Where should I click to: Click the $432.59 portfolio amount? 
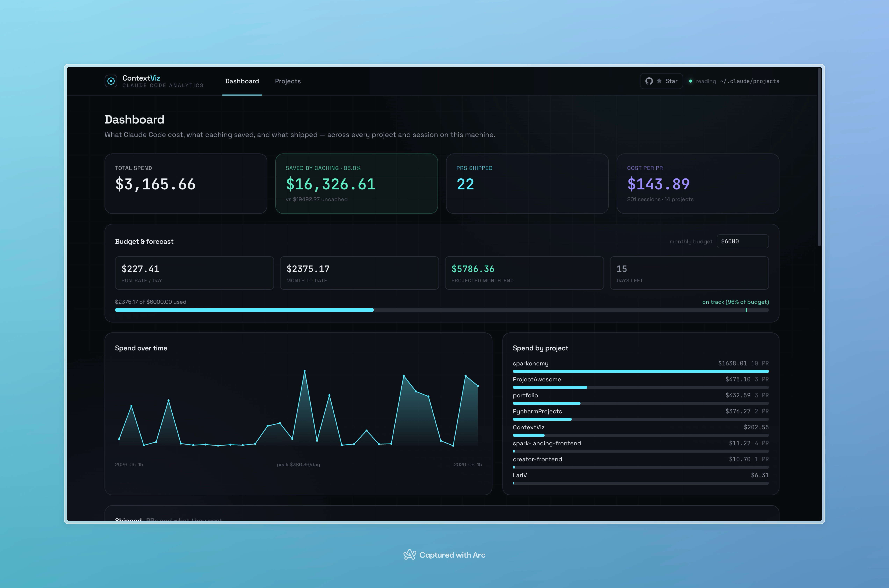[x=738, y=395]
